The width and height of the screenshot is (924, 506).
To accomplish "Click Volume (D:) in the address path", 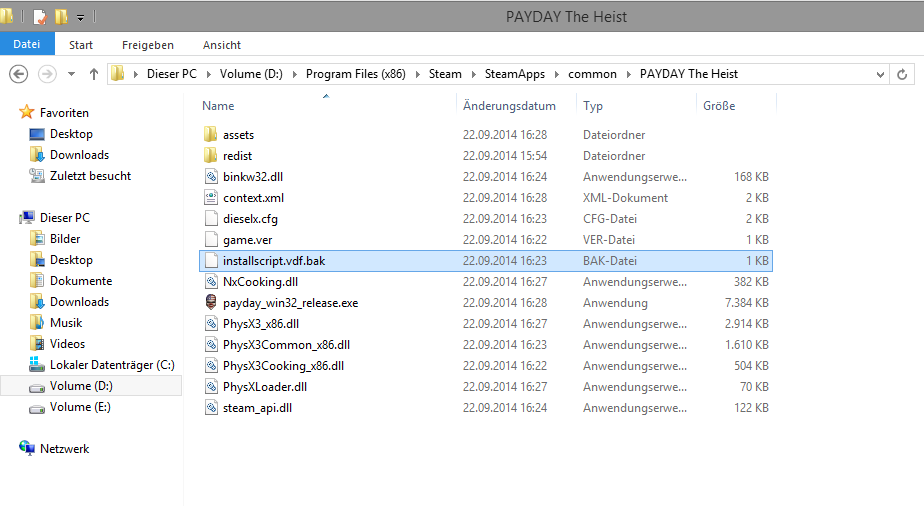I will click(x=251, y=74).
